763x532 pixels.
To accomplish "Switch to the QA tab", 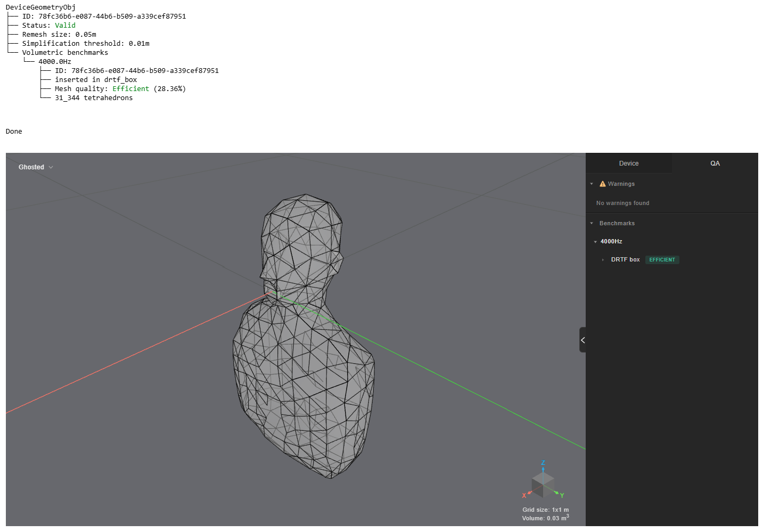I will (715, 163).
